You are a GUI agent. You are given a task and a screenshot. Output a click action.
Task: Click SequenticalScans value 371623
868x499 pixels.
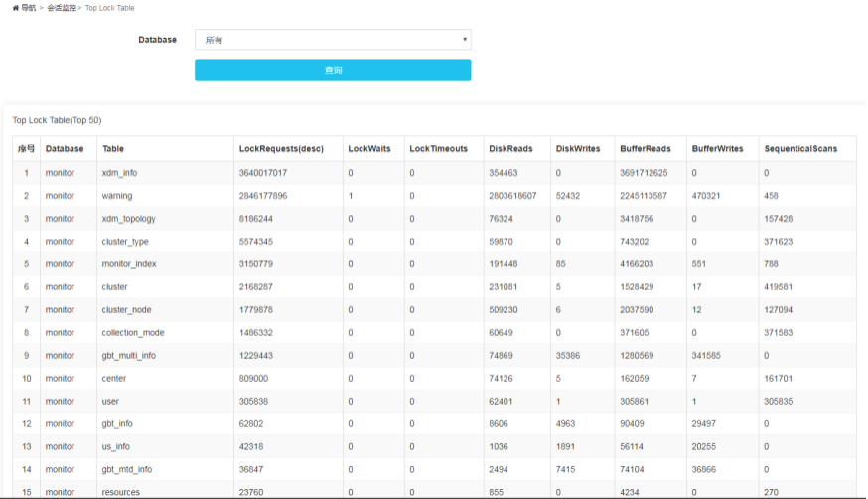[779, 241]
